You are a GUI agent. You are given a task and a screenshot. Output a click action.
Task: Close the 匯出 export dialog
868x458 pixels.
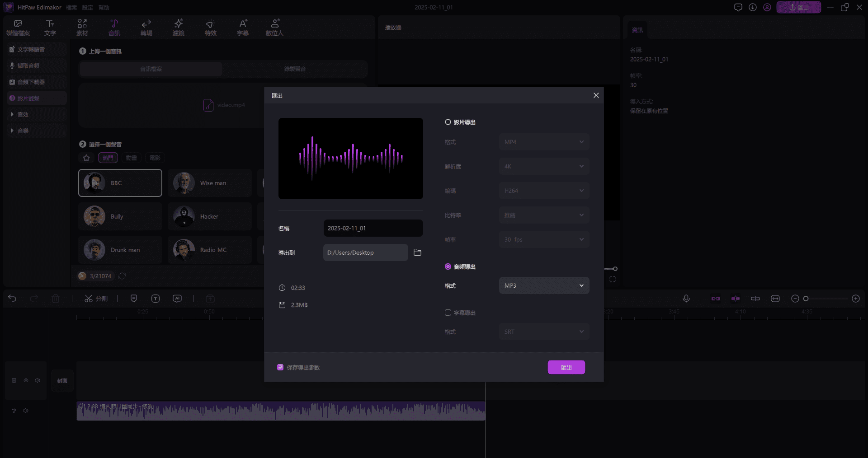tap(596, 95)
